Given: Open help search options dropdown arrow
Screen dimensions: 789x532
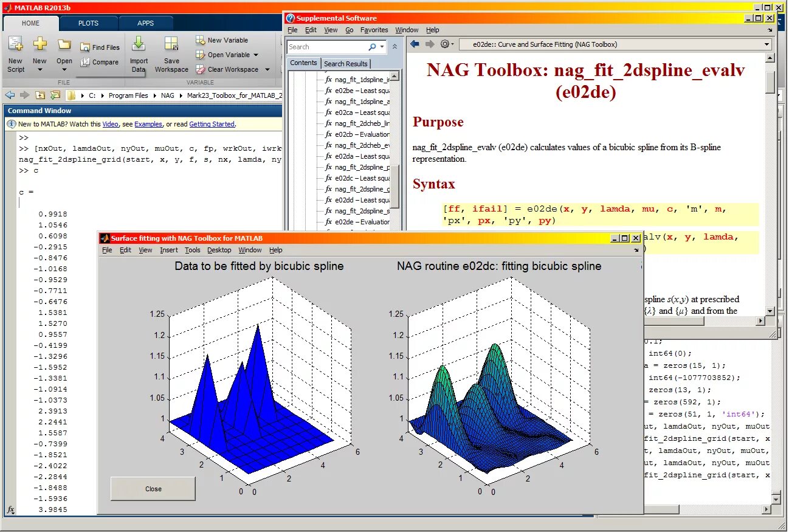Looking at the screenshot, I should click(382, 47).
